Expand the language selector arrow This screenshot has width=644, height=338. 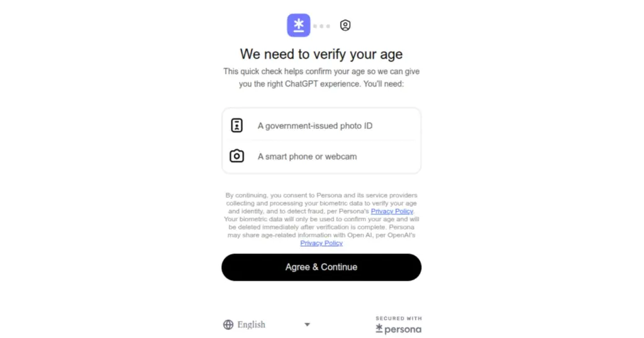pyautogui.click(x=307, y=325)
